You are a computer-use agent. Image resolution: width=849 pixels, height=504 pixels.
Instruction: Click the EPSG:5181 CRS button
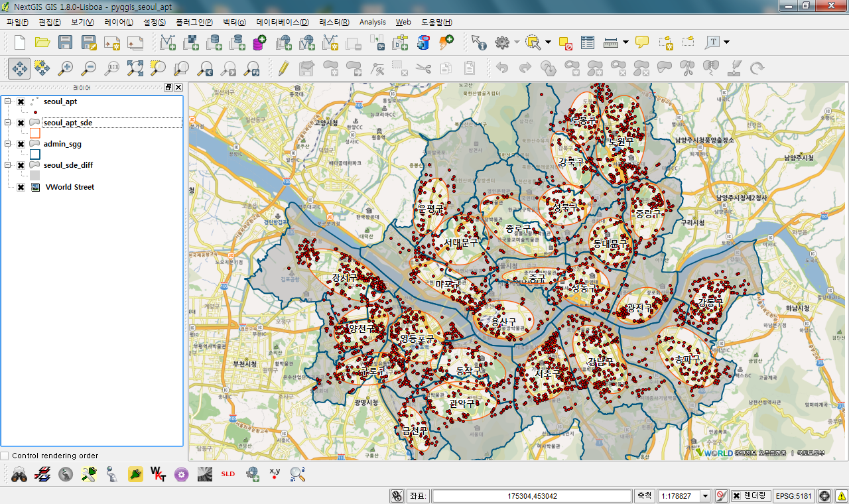(793, 496)
